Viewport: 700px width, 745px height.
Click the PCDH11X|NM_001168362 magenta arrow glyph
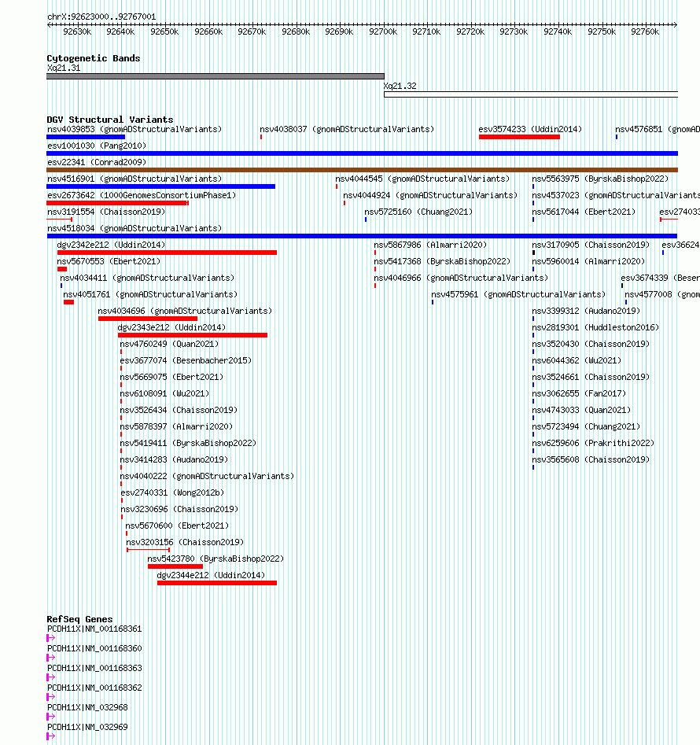tap(51, 697)
